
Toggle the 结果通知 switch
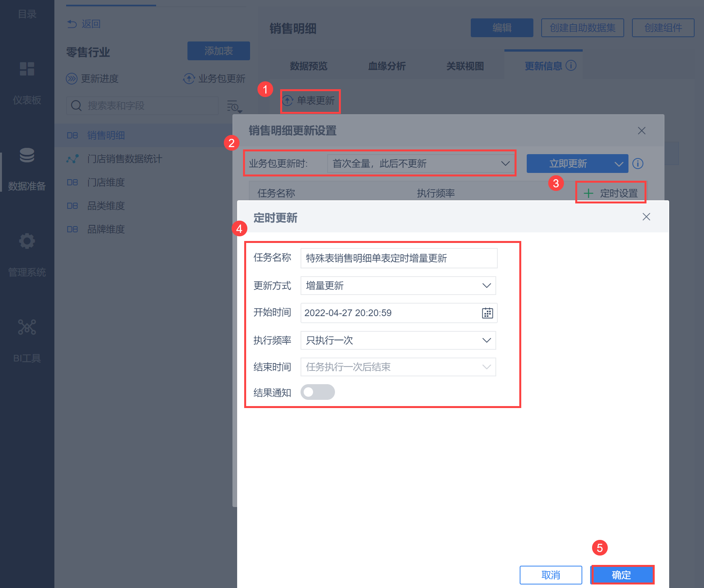pos(317,392)
